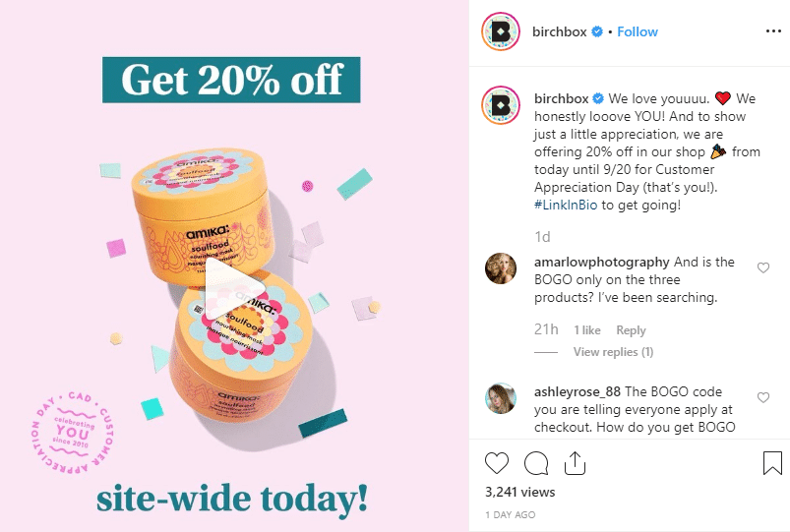Open birchbox profile picture in header
Image resolution: width=790 pixels, height=532 pixels.
click(501, 31)
